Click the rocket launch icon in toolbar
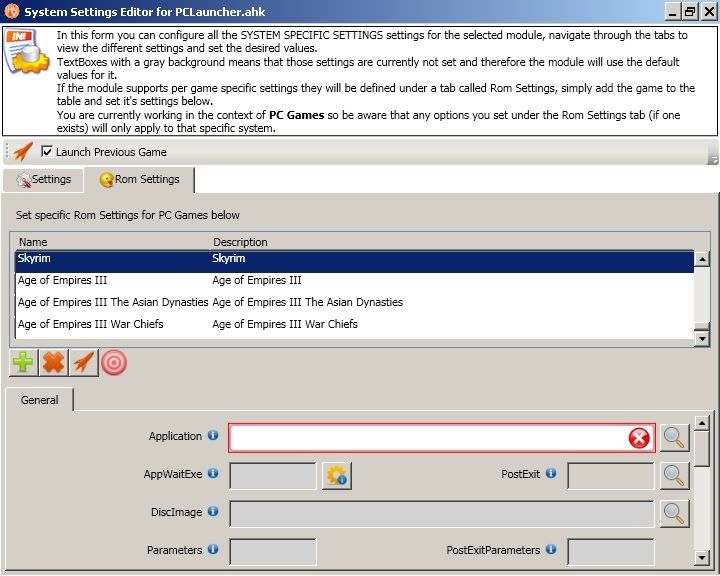 23,152
